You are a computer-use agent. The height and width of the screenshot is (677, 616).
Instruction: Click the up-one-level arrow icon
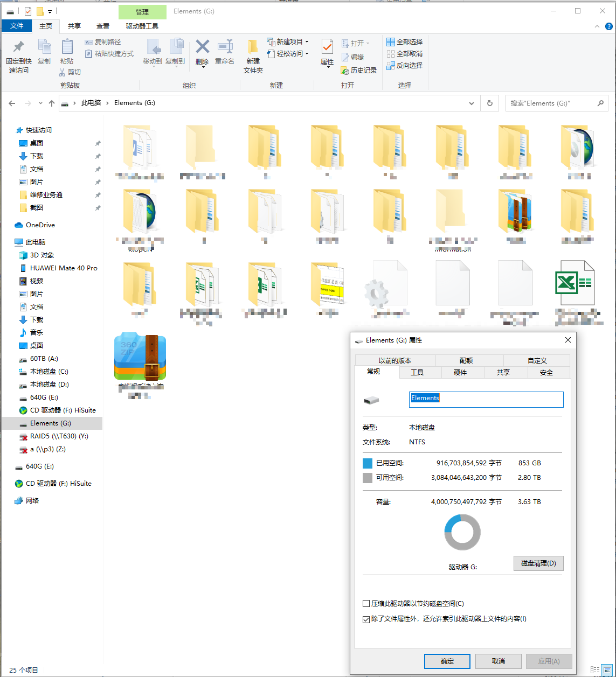coord(52,103)
